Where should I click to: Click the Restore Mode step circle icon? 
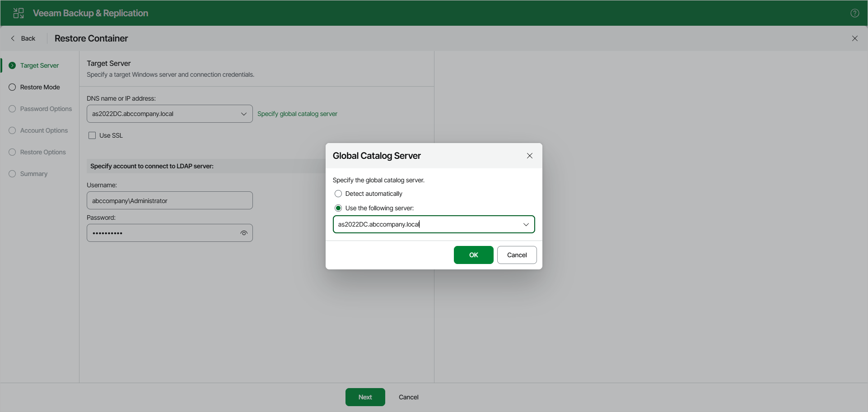[12, 87]
